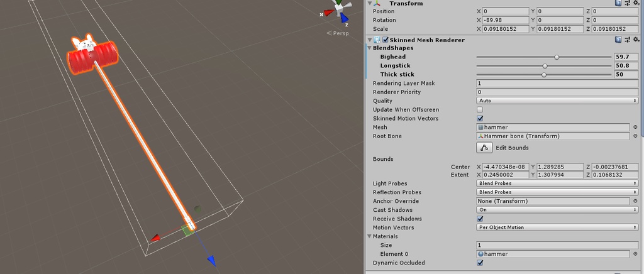This screenshot has width=644, height=274.
Task: Click the scene orientation gizmo's blue Z cone
Action: pos(344,18)
